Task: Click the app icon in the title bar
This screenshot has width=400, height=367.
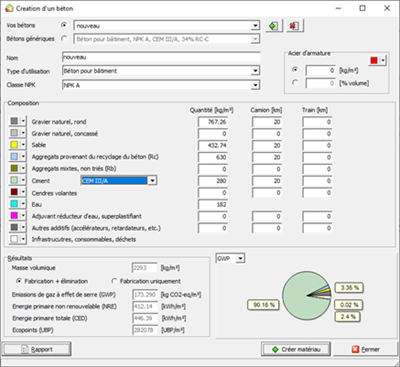Action: (9, 8)
